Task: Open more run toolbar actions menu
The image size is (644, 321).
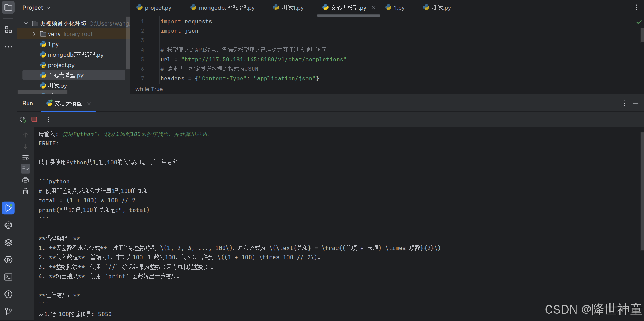Action: point(48,119)
